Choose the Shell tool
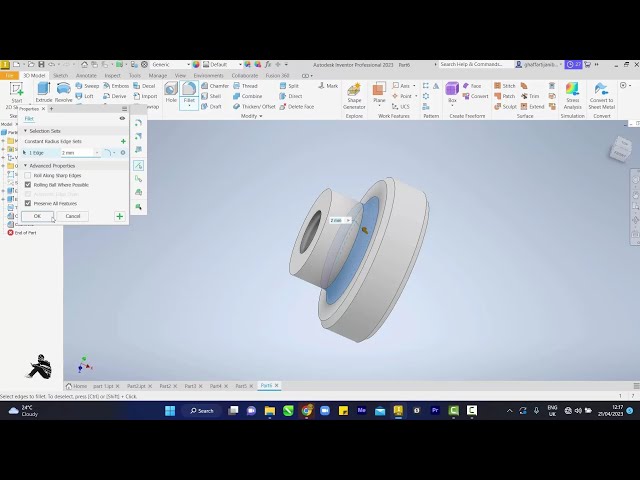This screenshot has height=480, width=640. tap(211, 96)
